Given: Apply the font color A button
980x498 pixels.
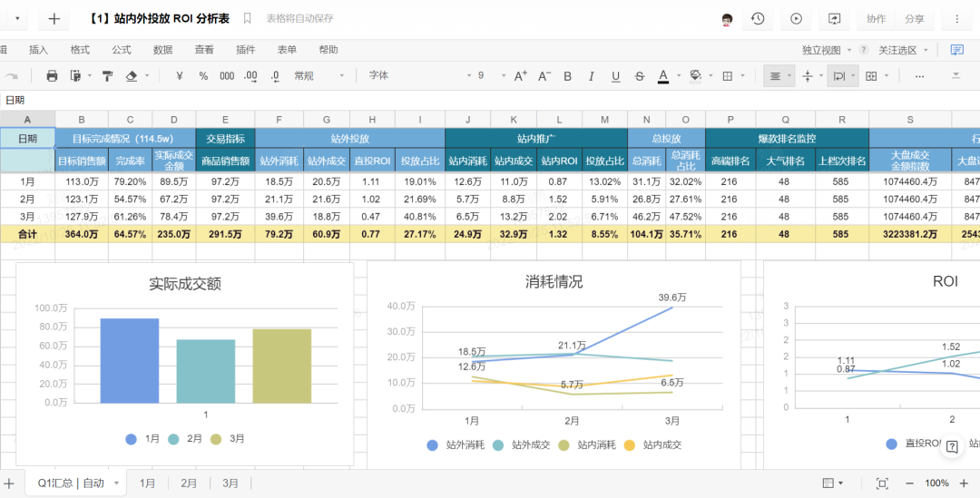Looking at the screenshot, I should pyautogui.click(x=663, y=75).
